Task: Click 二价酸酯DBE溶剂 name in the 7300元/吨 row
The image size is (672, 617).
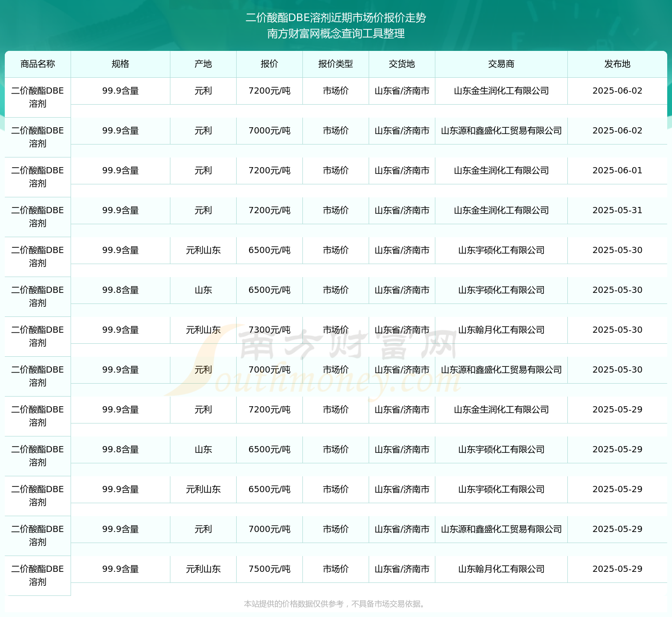Action: pos(38,337)
